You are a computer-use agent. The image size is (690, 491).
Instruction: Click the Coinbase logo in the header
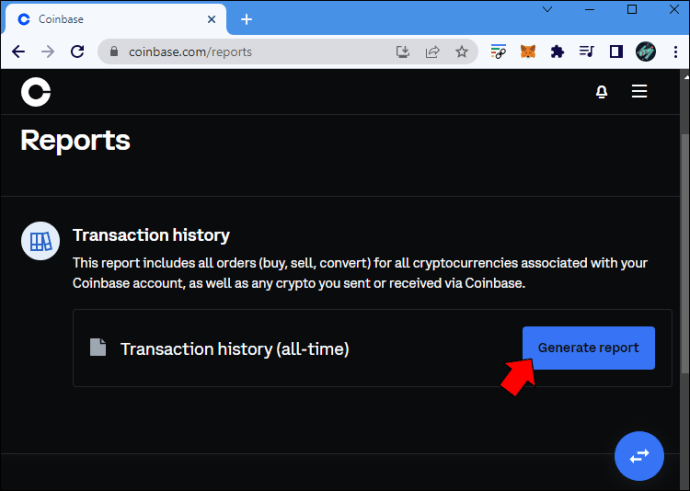36,92
